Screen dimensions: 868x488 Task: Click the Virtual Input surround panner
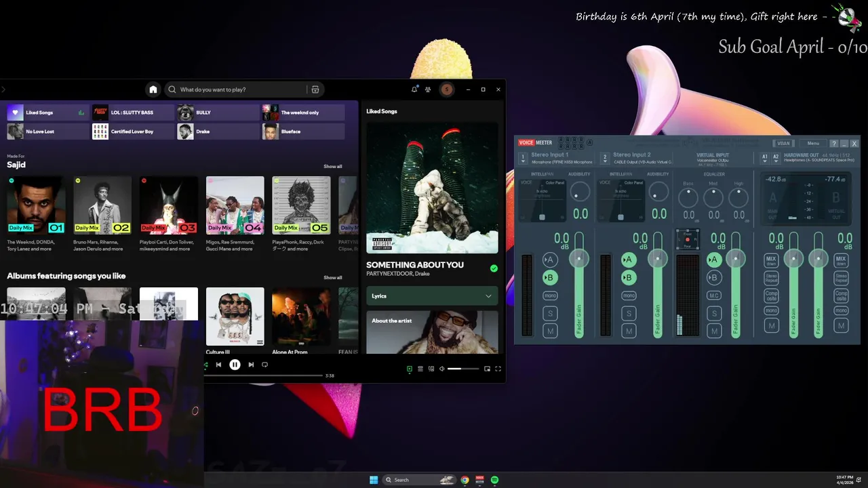687,239
